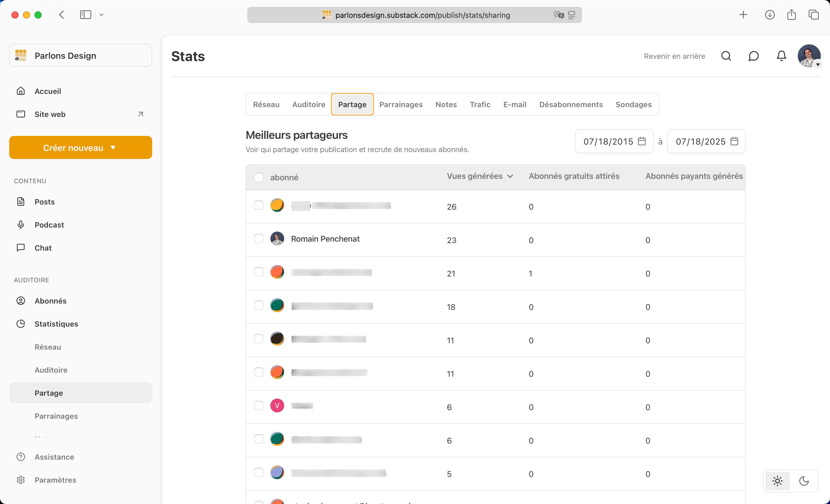This screenshot has height=504, width=830.
Task: Switch to dark mode moon icon
Action: coord(804,481)
